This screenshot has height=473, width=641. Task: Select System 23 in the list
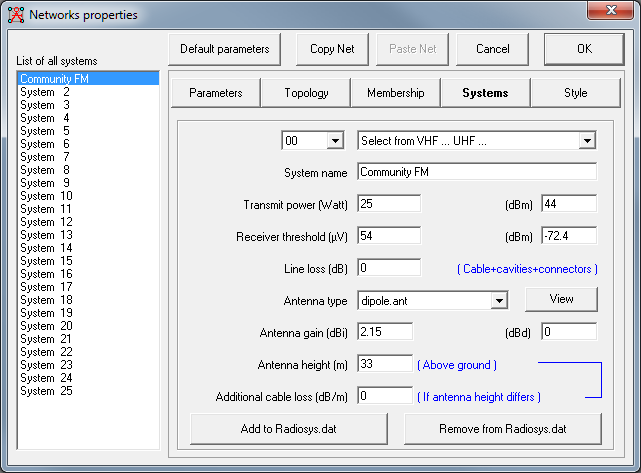point(88,365)
